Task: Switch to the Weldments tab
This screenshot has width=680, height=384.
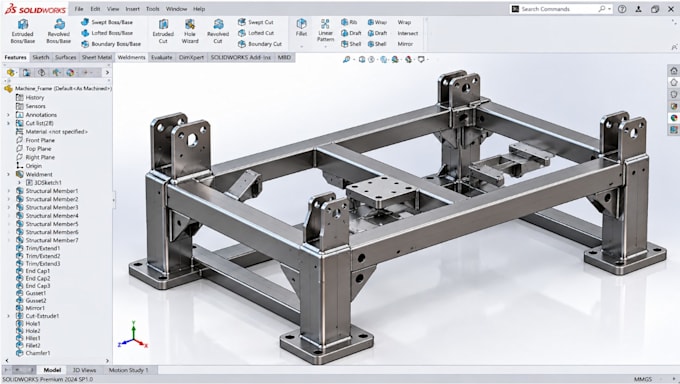Action: [x=131, y=57]
